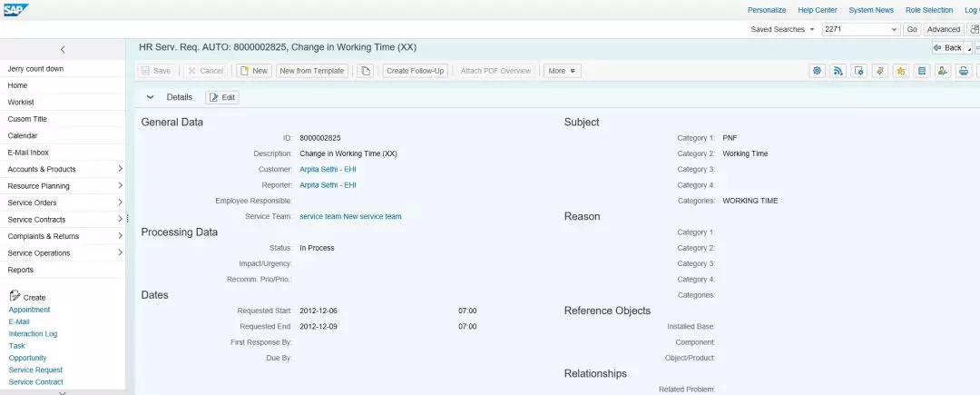The width and height of the screenshot is (980, 395).
Task: Click the WORKING TIME categories value
Action: coord(750,202)
